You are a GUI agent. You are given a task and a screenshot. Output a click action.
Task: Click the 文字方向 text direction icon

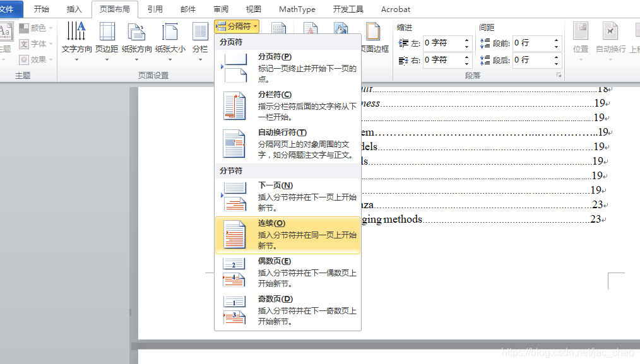tap(76, 31)
